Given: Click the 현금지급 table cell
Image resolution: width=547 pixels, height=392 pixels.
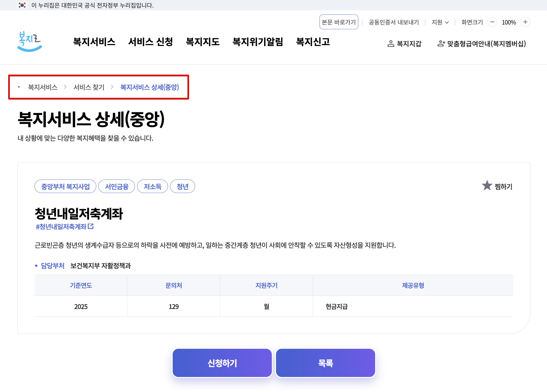Looking at the screenshot, I should [413, 306].
